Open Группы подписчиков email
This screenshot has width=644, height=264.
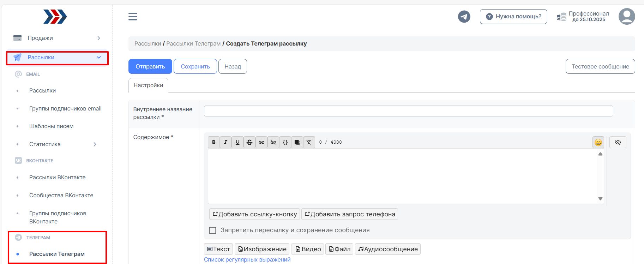65,108
